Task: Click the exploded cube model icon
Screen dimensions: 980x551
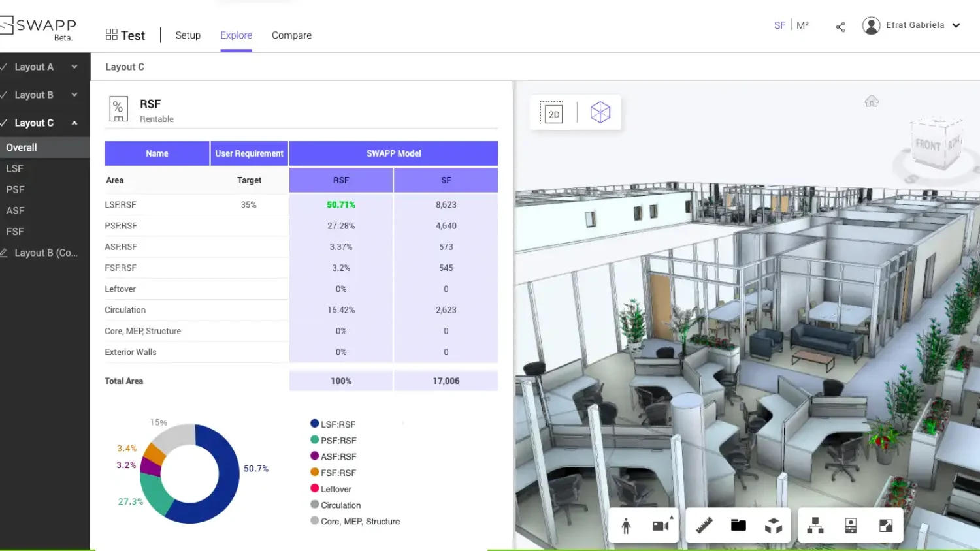Action: tap(774, 526)
